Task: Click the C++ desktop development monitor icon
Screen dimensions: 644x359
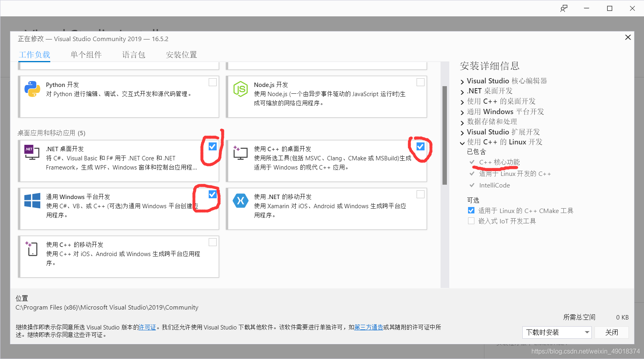Action: [240, 153]
